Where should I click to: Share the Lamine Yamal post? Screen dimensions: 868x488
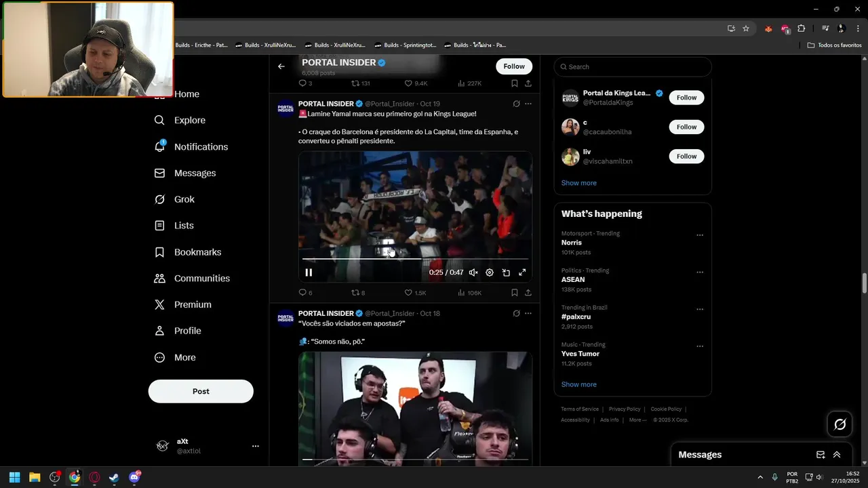528,293
